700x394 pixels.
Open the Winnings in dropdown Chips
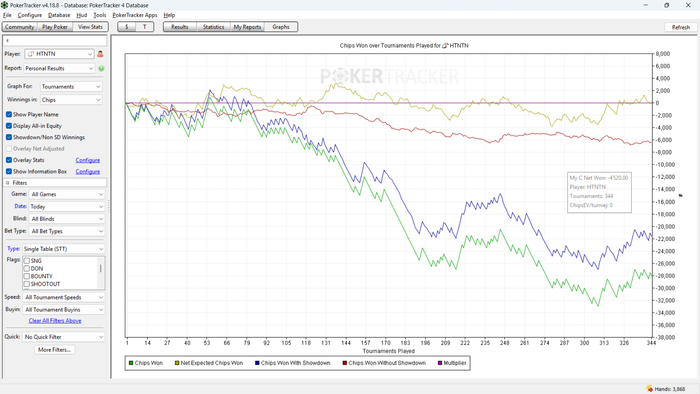[71, 100]
